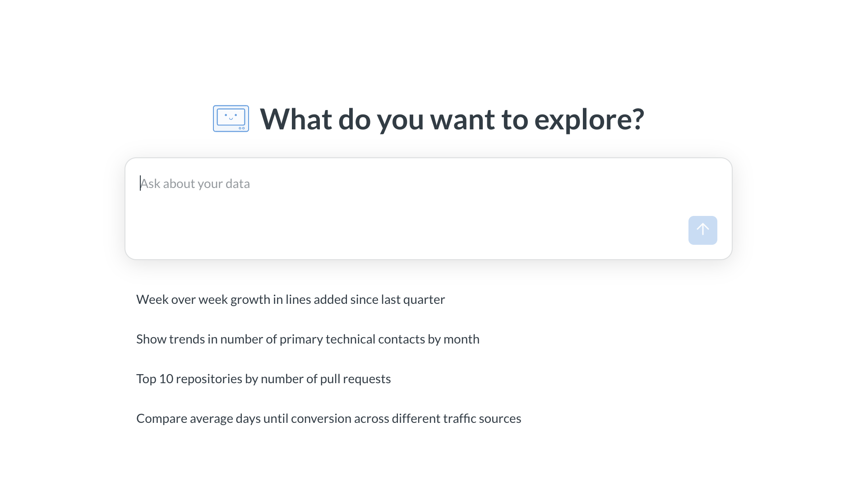Open the average days until conversion suggestion
Viewport: 859px width, 504px height.
328,419
